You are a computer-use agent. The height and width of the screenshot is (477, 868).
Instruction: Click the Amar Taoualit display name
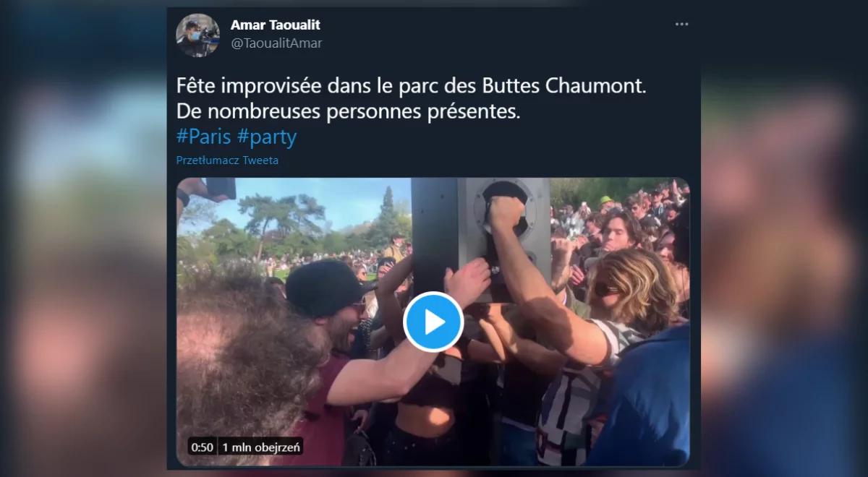[275, 25]
